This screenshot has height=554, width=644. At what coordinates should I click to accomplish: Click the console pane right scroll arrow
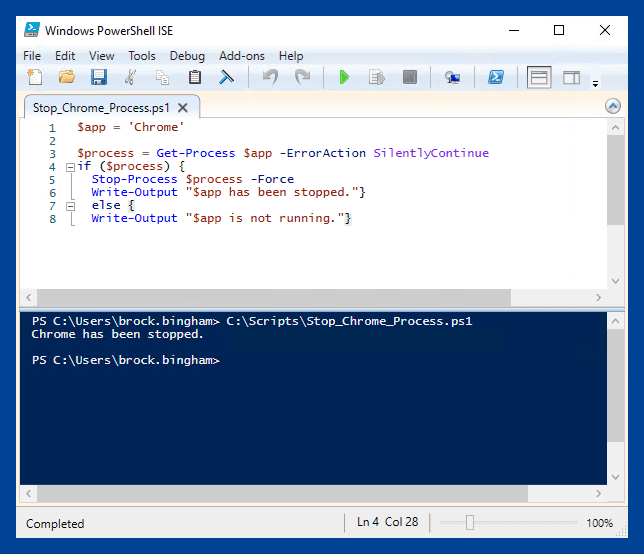click(x=598, y=494)
